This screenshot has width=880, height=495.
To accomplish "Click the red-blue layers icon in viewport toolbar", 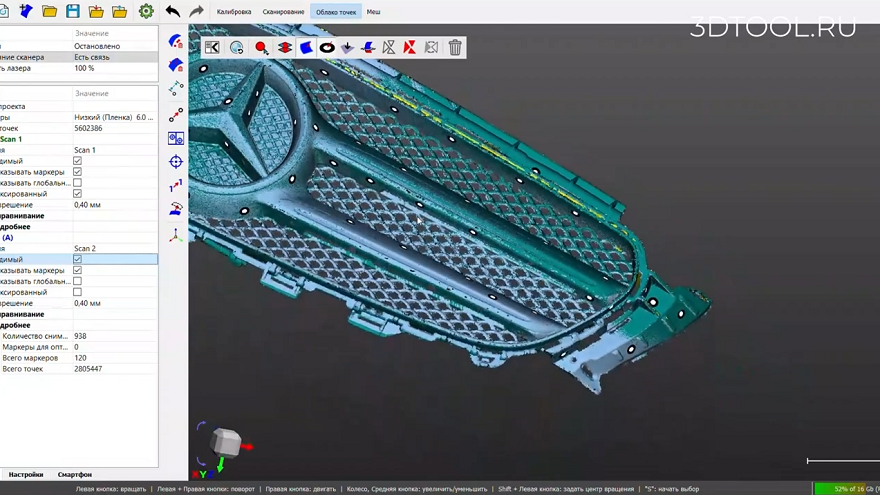I will point(285,48).
